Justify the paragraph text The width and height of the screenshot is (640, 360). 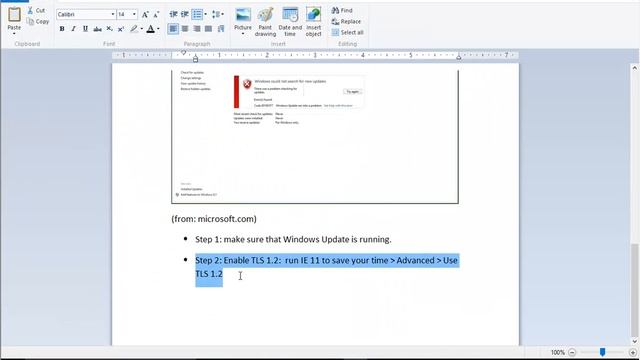pos(209,29)
